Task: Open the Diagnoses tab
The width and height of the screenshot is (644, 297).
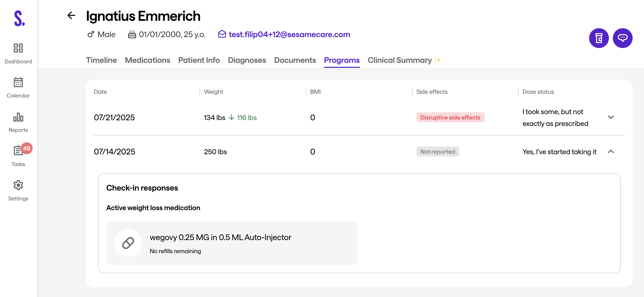Action: coord(247,60)
